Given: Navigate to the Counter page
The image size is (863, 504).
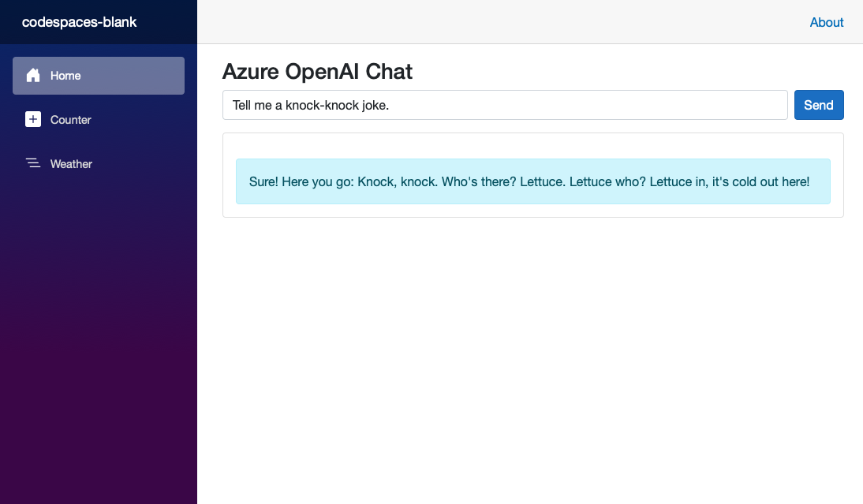Looking at the screenshot, I should click(71, 120).
